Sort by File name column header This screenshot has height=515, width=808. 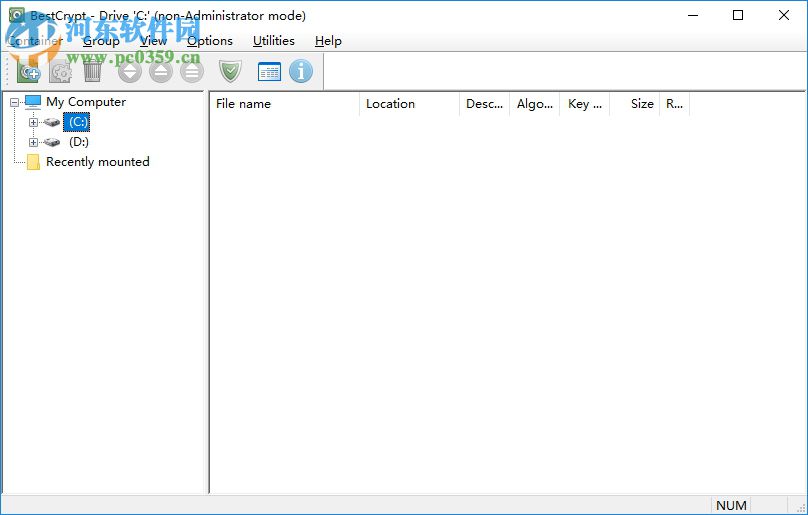coord(284,104)
